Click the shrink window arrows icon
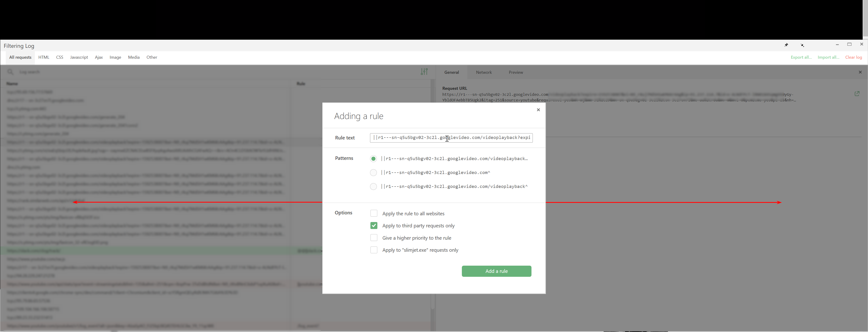 coord(802,45)
